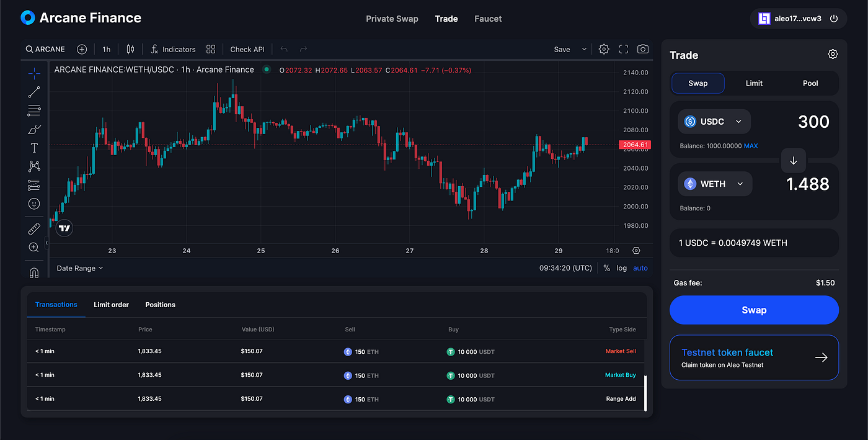
Task: Open the Fibonacci retracement tool
Action: coord(34,111)
